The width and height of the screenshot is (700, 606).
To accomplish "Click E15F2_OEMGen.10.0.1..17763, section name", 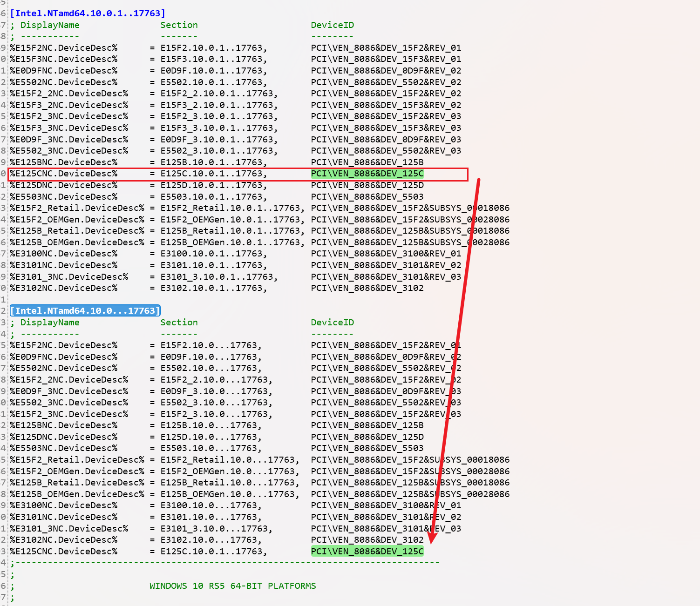I will [233, 220].
